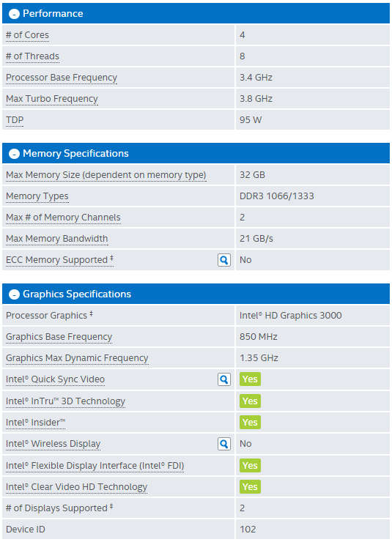Click Intel Insider label link
The height and width of the screenshot is (542, 392).
point(36,423)
